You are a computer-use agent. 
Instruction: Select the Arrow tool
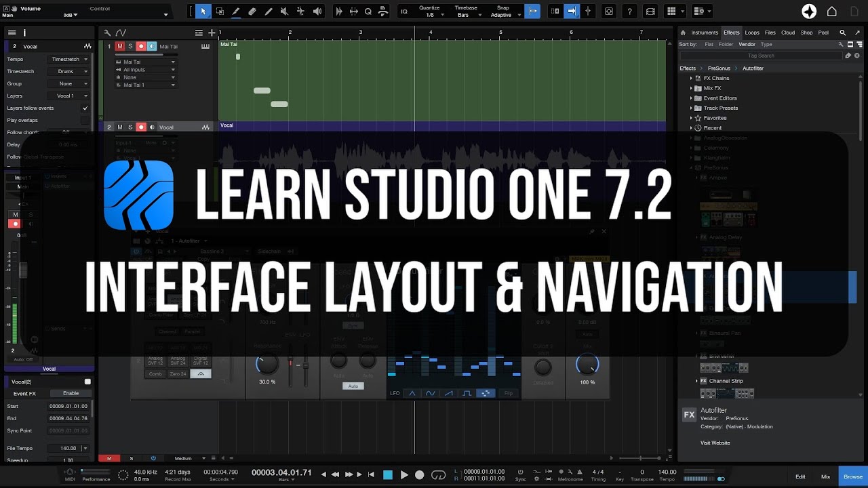203,12
